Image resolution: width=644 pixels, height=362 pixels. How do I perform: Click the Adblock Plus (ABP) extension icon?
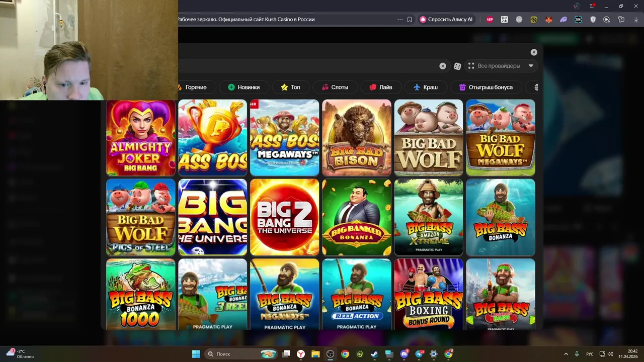pos(490,20)
